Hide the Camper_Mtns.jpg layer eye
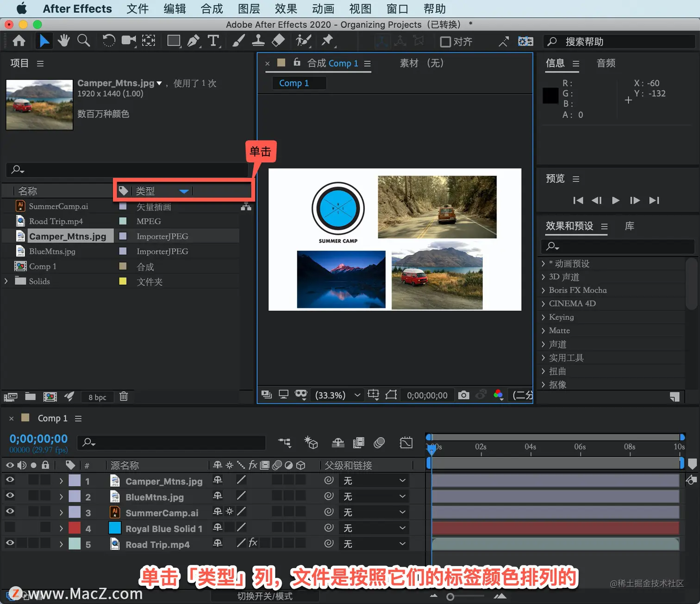 coord(10,480)
